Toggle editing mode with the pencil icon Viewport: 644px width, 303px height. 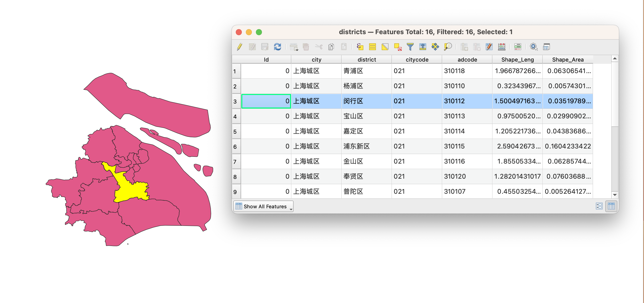pyautogui.click(x=240, y=47)
